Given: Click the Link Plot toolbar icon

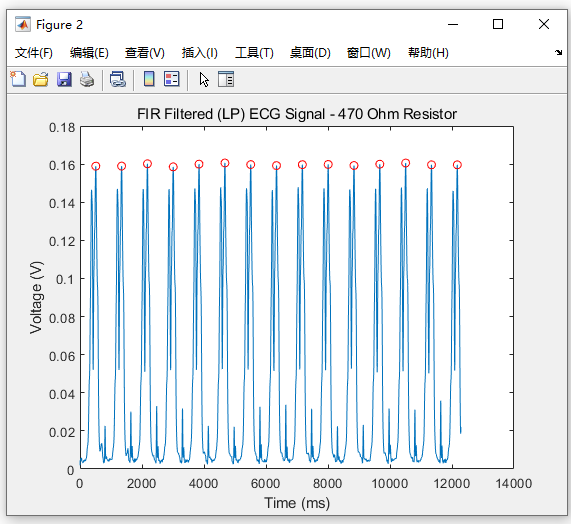Looking at the screenshot, I should point(118,79).
